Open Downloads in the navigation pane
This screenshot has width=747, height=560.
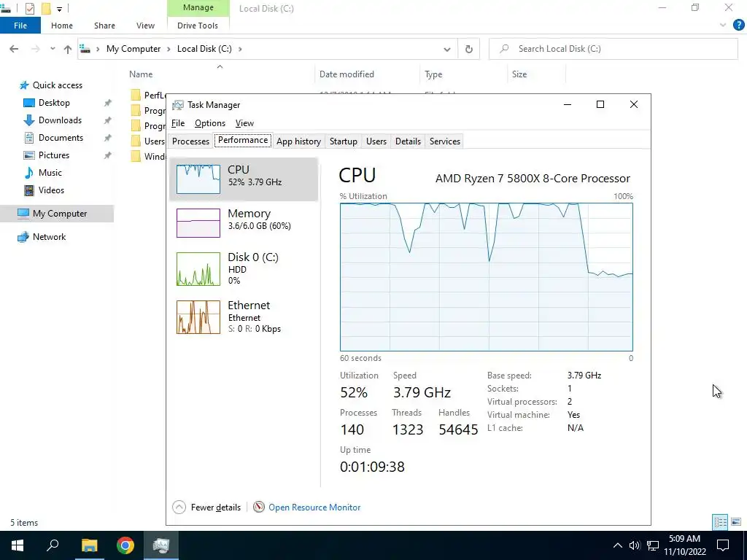(x=60, y=120)
